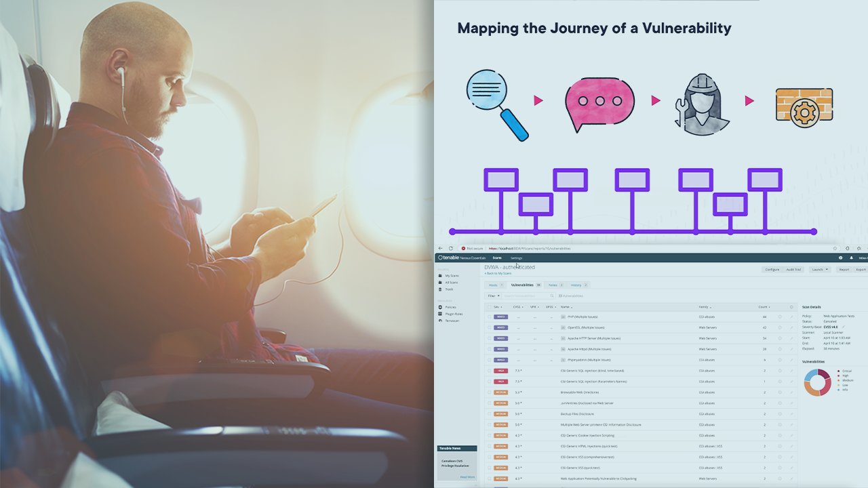Viewport: 868px width, 488px height.
Task: Toggle the select-all checkbox in table header
Action: click(489, 307)
